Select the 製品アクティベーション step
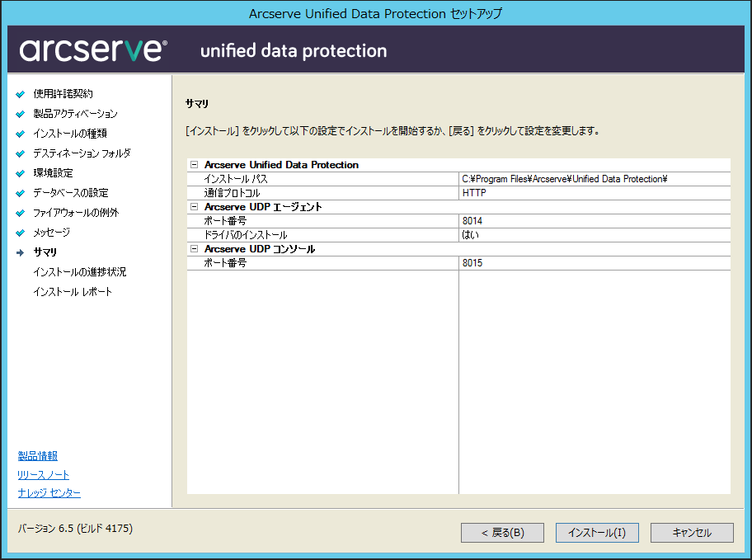Screen dimensions: 752x560 pyautogui.click(x=75, y=114)
